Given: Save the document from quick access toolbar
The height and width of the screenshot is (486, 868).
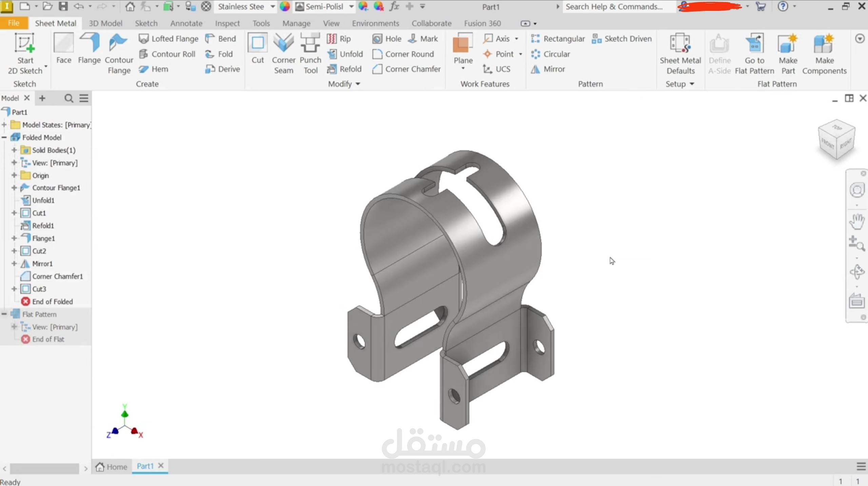Looking at the screenshot, I should tap(63, 6).
